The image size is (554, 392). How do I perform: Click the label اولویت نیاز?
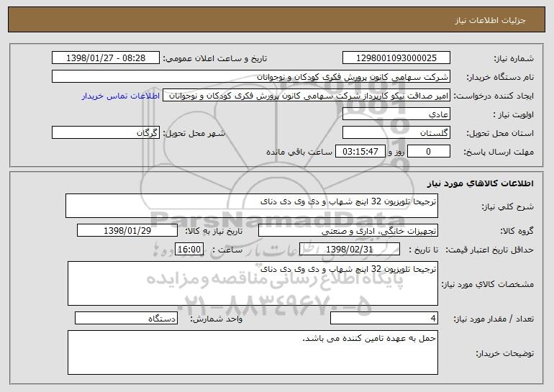[x=514, y=114]
